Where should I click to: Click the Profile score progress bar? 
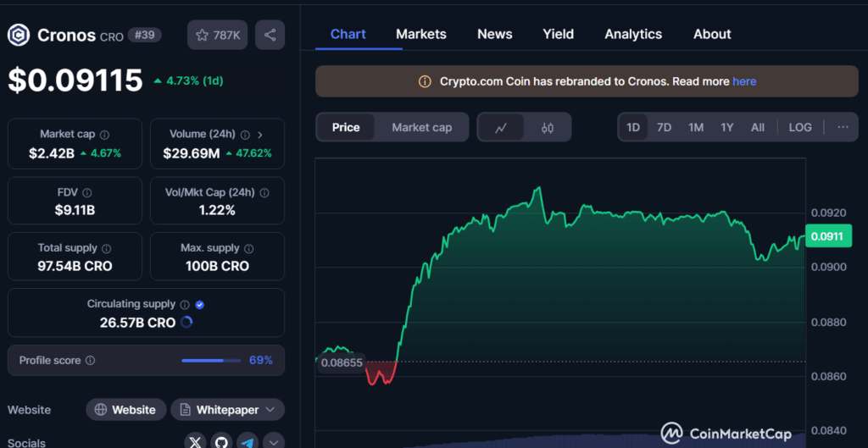(211, 361)
